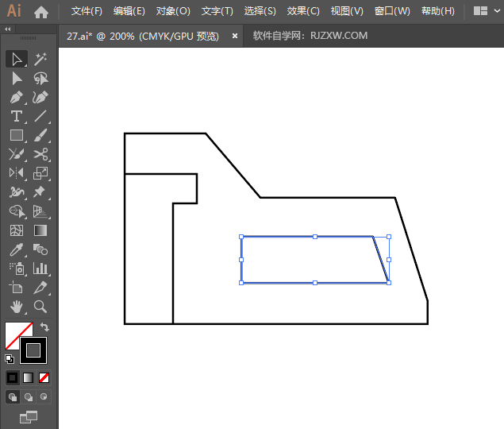Activate the Zoom magnifier tool
The width and height of the screenshot is (504, 429).
pyautogui.click(x=40, y=306)
